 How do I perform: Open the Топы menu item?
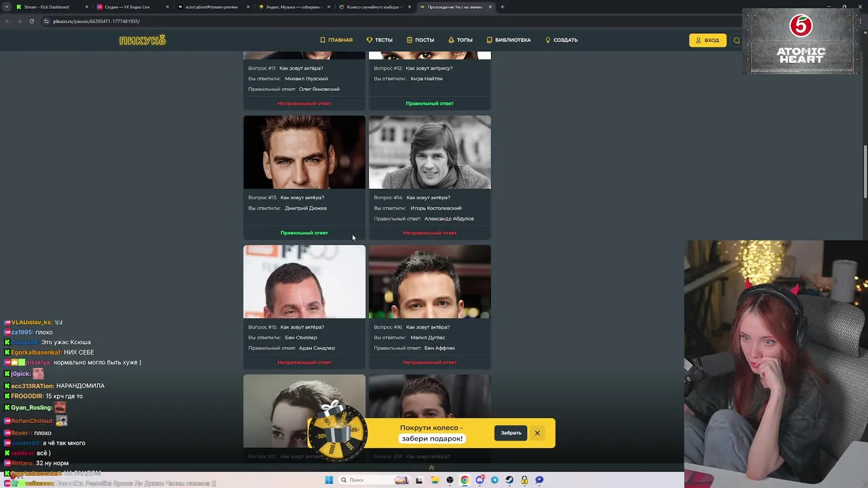click(460, 40)
